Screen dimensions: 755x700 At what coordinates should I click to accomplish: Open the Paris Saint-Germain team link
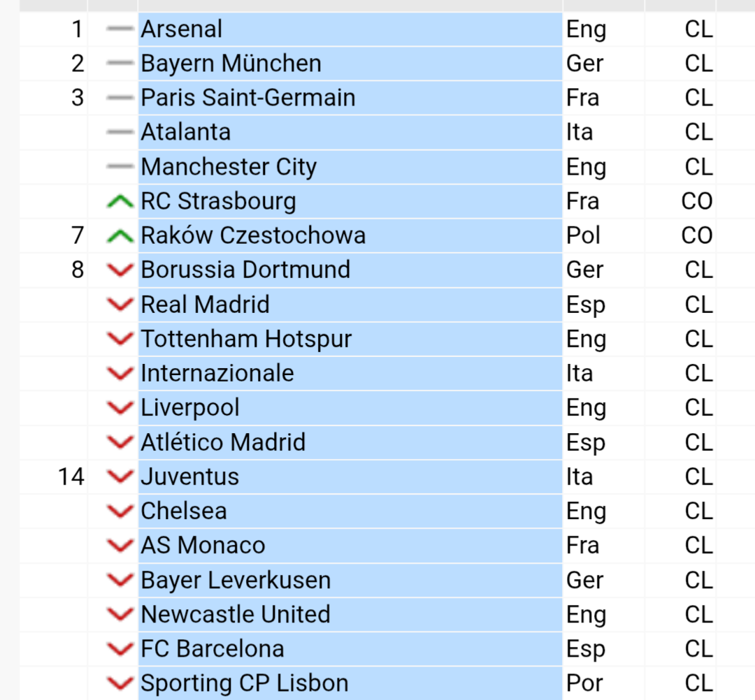coord(248,98)
